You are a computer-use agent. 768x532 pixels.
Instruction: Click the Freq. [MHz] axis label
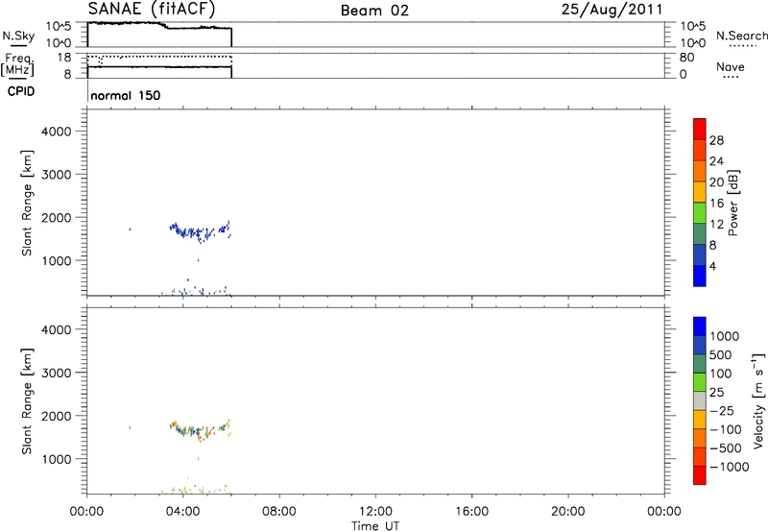18,64
